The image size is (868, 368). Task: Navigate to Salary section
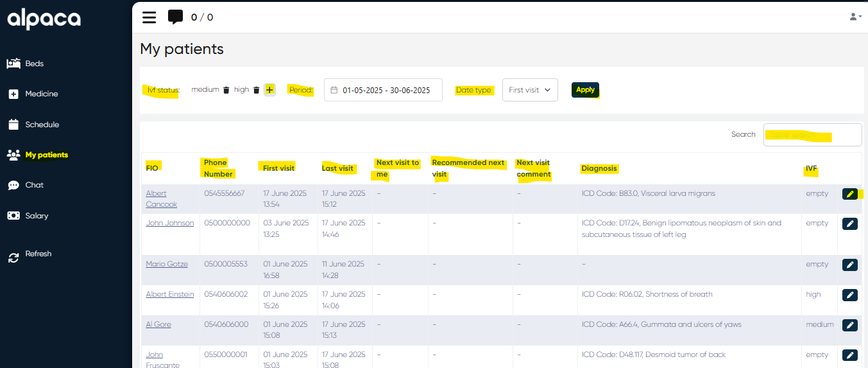click(37, 216)
